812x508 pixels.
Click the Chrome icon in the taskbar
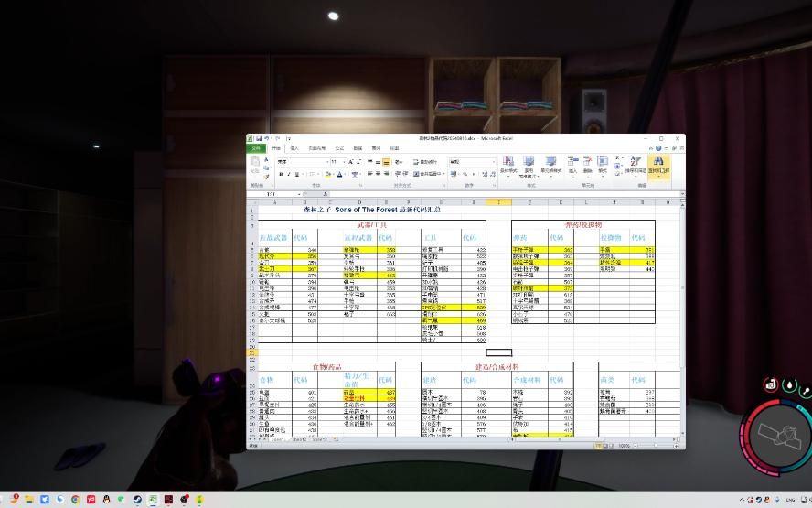coord(76,499)
